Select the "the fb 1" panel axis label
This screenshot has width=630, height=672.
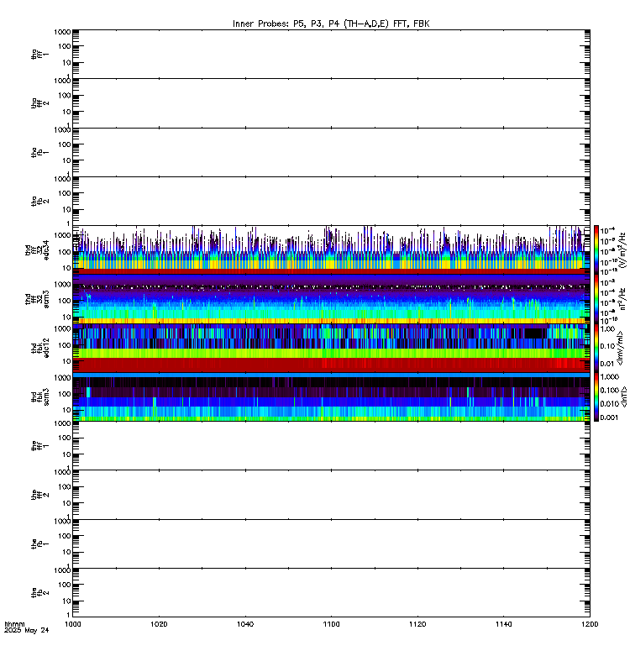point(39,543)
